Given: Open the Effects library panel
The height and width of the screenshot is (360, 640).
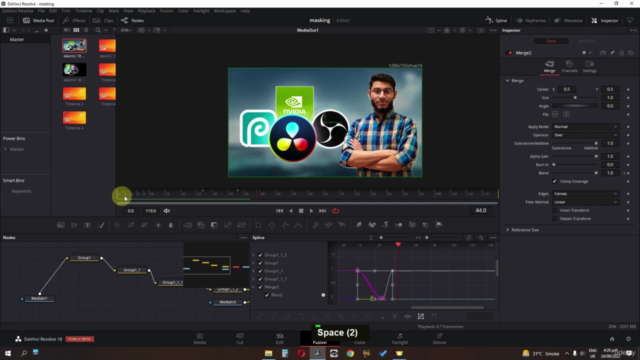Looking at the screenshot, I should click(x=74, y=20).
